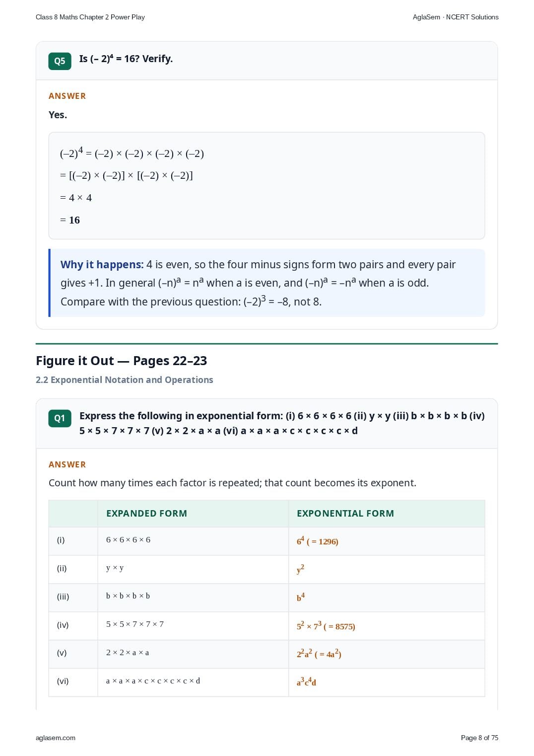Click the Class 8 Maths Chapter 2 header
Screen dimensions: 534x756
[x=90, y=17]
